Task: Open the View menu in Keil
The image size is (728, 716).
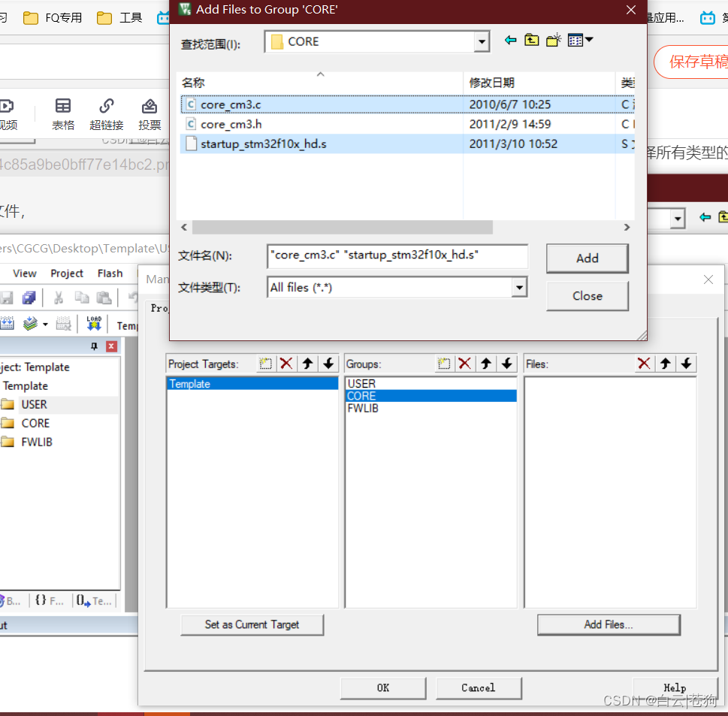Action: pyautogui.click(x=25, y=273)
